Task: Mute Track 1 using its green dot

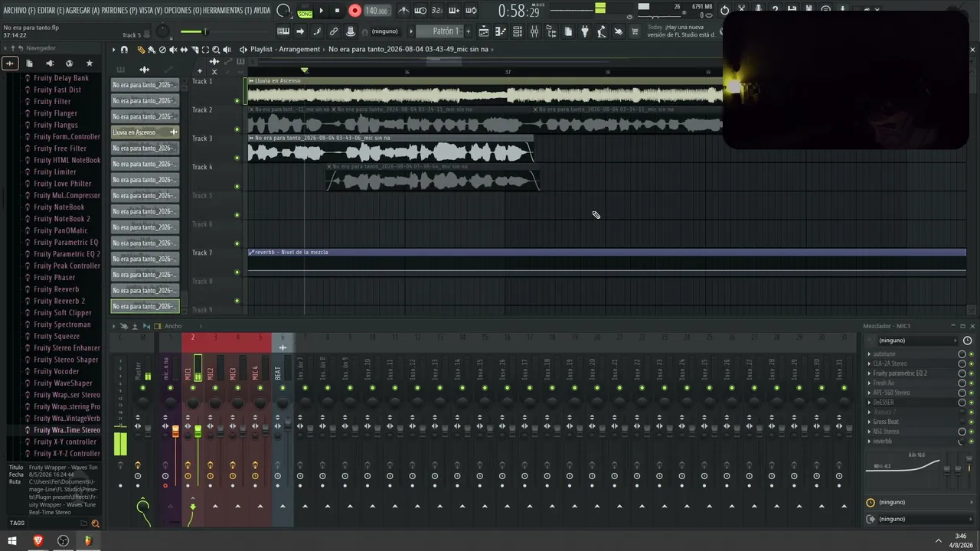Action: tap(237, 100)
